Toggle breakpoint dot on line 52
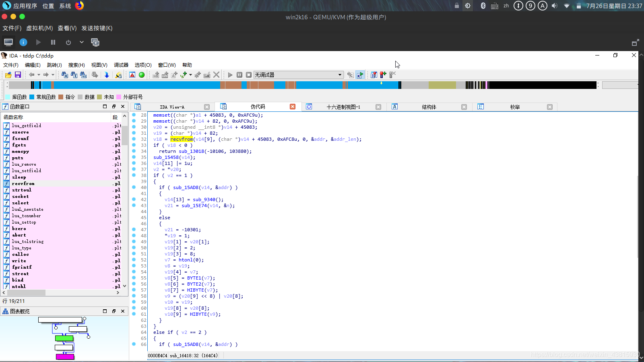 [x=134, y=260]
